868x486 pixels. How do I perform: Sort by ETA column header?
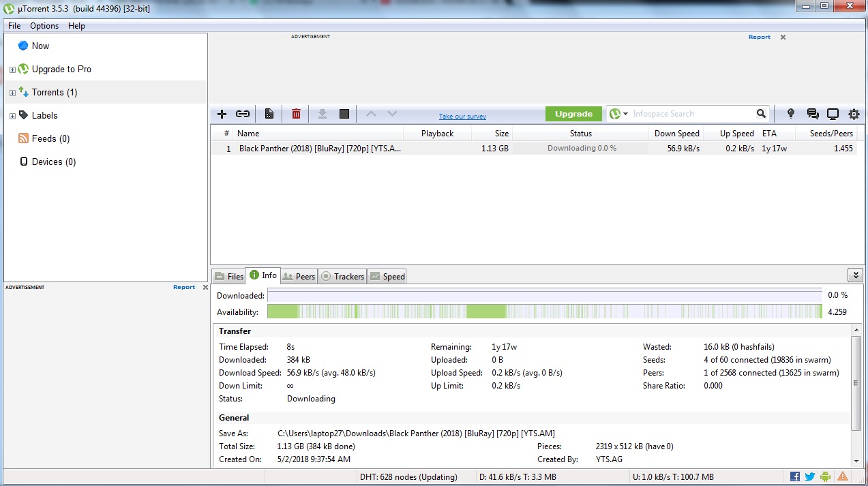pos(776,134)
